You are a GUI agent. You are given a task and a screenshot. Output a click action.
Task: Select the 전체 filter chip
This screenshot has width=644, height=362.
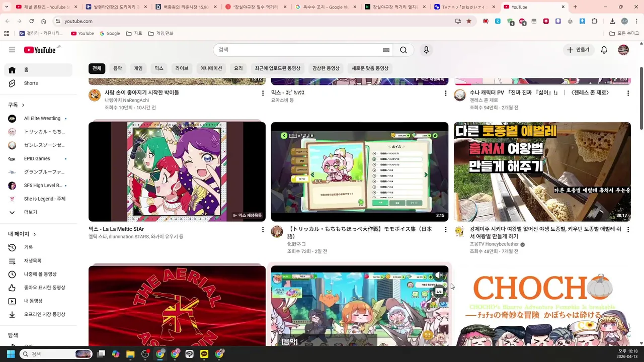pos(97,68)
